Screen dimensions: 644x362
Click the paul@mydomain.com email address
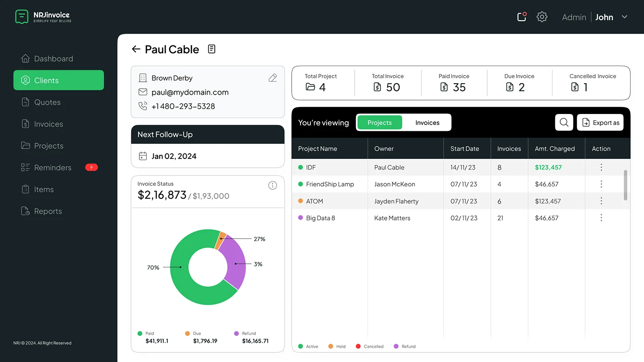[190, 92]
